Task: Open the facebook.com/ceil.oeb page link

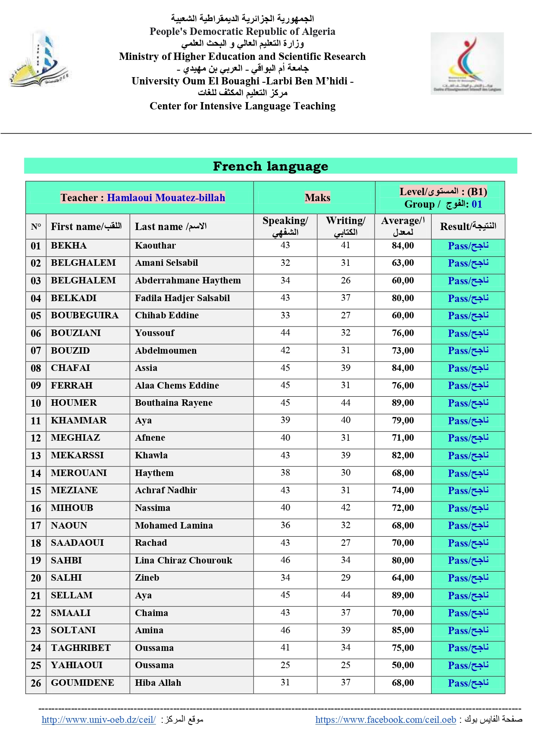Action: click(x=385, y=719)
